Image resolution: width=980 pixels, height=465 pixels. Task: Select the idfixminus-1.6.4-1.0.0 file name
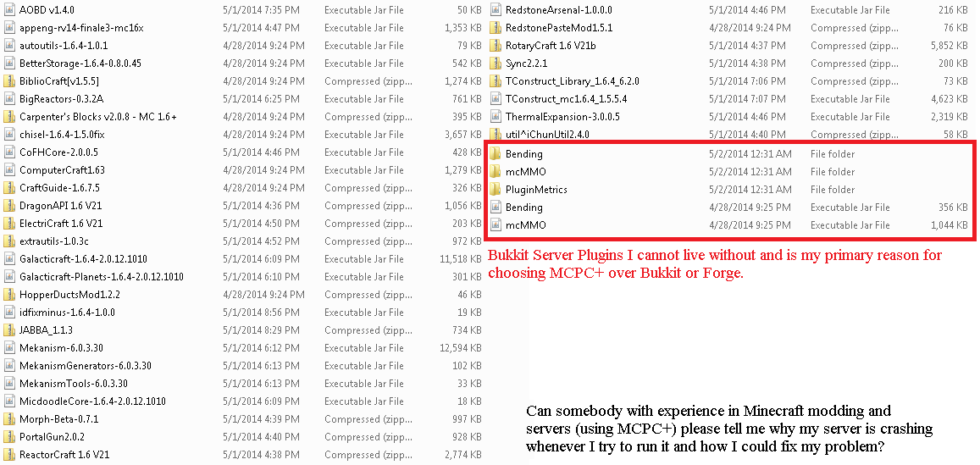tap(67, 313)
